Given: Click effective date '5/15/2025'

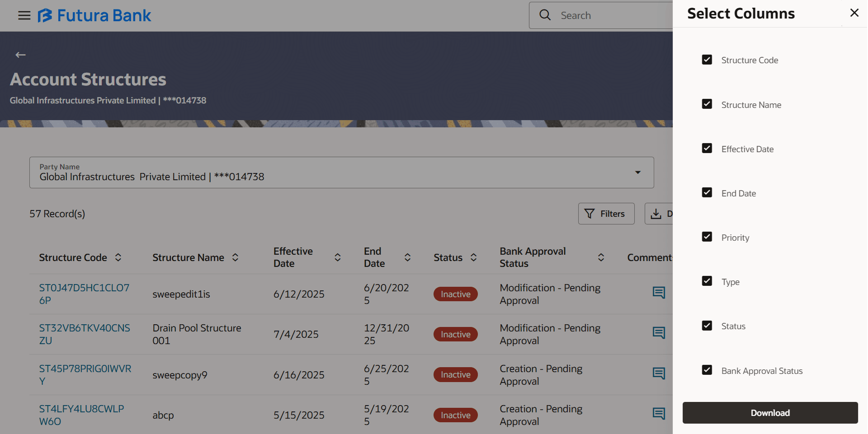Looking at the screenshot, I should coord(299,415).
